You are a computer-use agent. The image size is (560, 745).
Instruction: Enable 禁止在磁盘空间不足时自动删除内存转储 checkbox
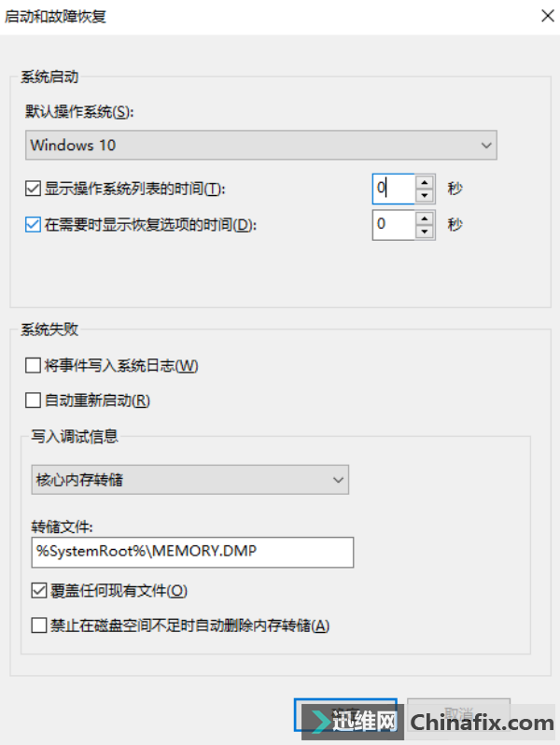click(x=39, y=626)
